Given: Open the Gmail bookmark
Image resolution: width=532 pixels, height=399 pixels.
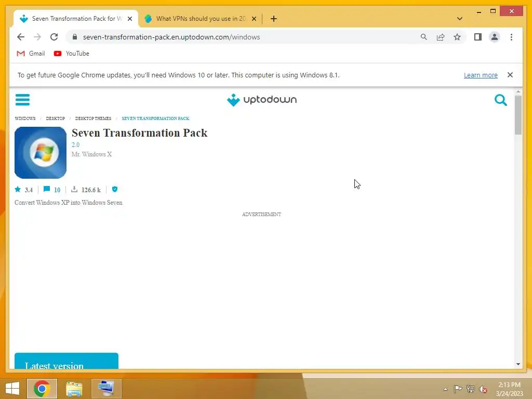Looking at the screenshot, I should click(x=31, y=54).
